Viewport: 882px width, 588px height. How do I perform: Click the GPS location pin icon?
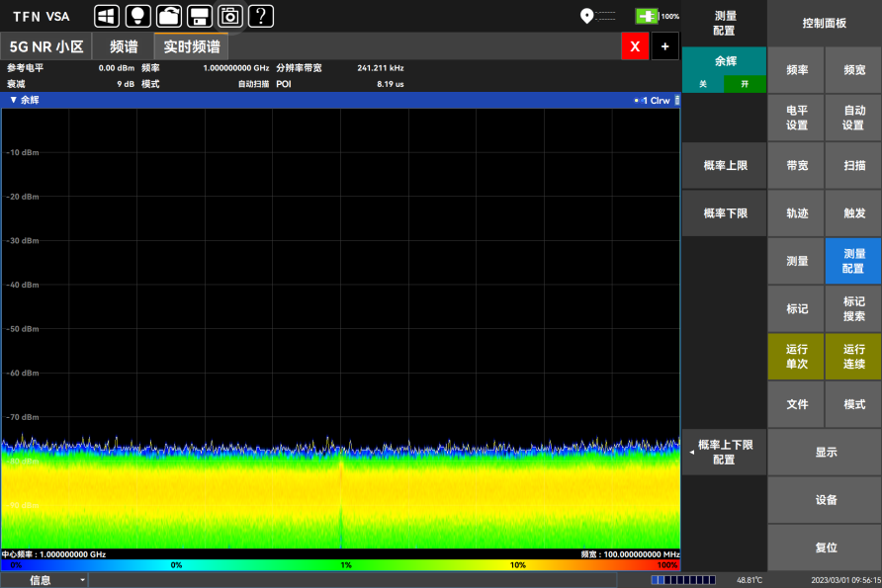(x=587, y=16)
